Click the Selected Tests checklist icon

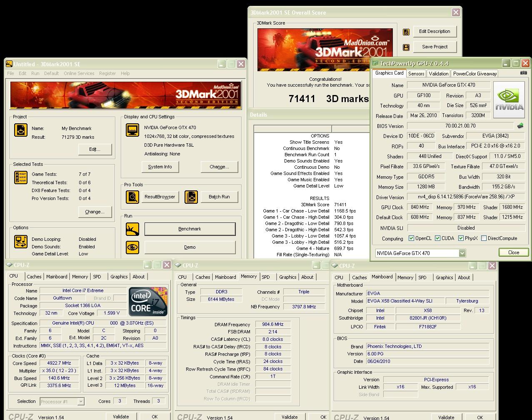pyautogui.click(x=20, y=177)
